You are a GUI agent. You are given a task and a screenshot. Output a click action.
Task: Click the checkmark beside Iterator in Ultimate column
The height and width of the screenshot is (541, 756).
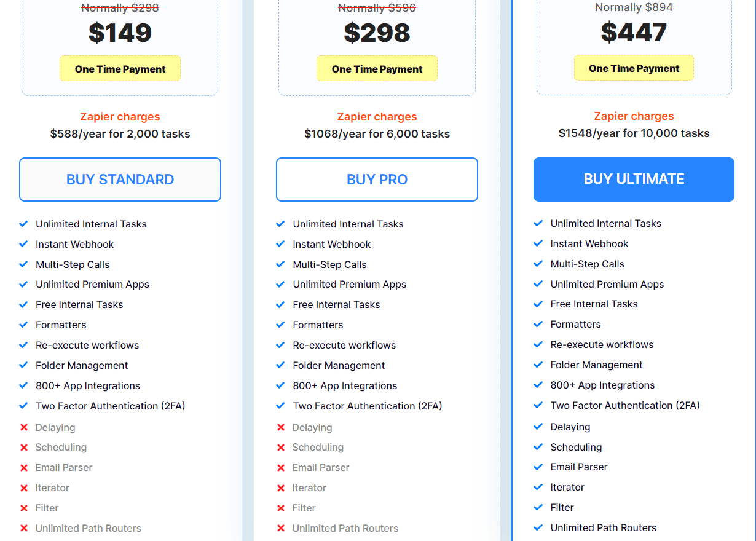538,487
